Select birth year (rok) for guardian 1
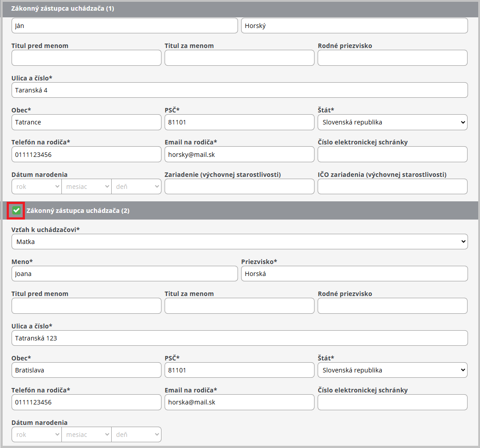The image size is (480, 448). 37,187
